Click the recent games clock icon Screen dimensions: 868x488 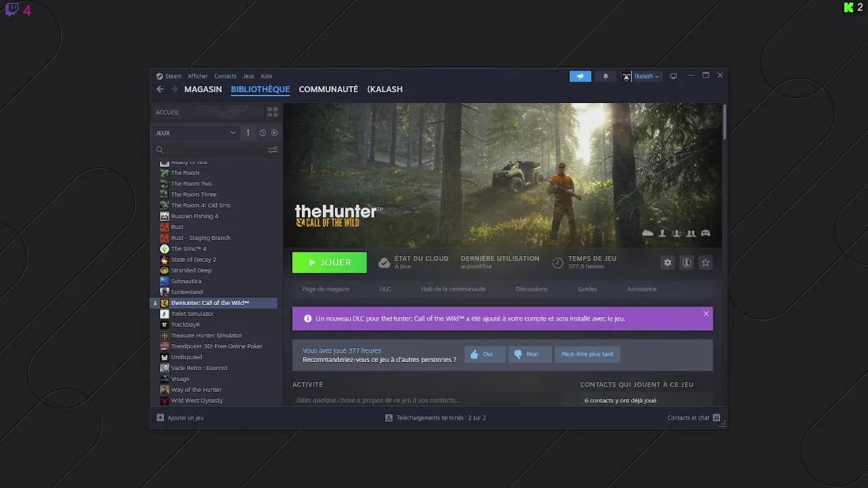tap(262, 133)
